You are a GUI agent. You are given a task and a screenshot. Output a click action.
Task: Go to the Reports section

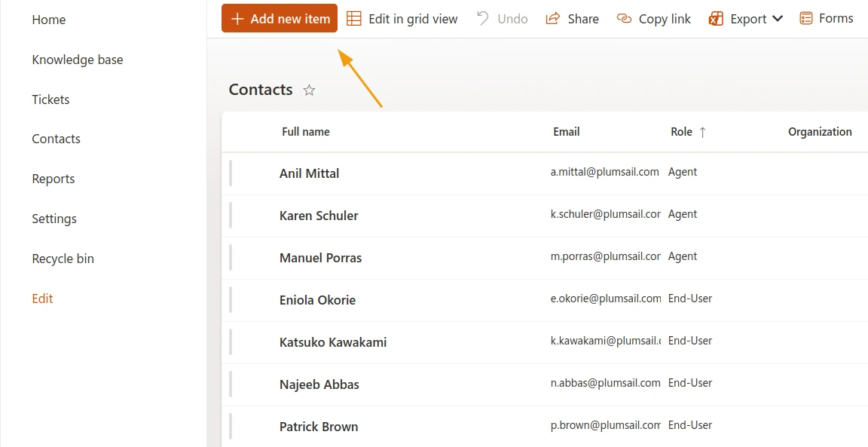point(53,179)
